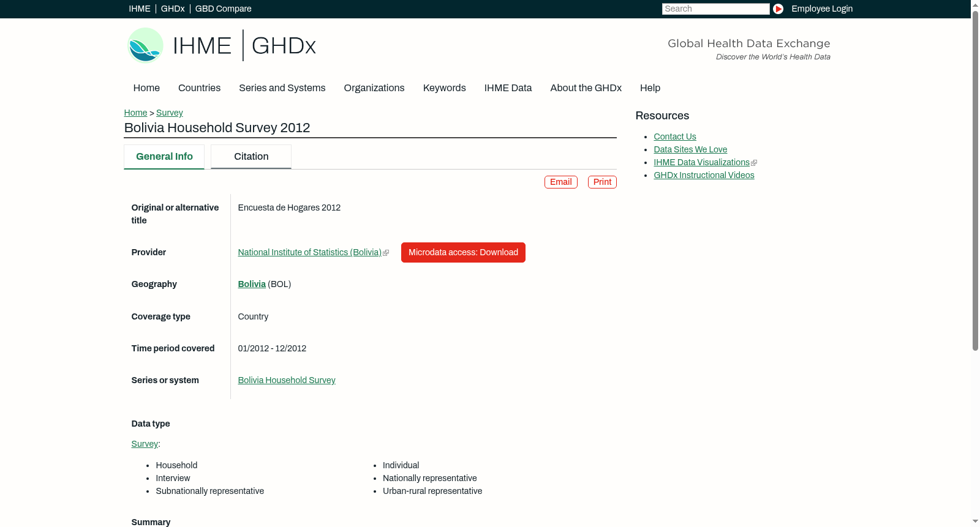Open the Help menu item
The width and height of the screenshot is (980, 527).
point(650,88)
